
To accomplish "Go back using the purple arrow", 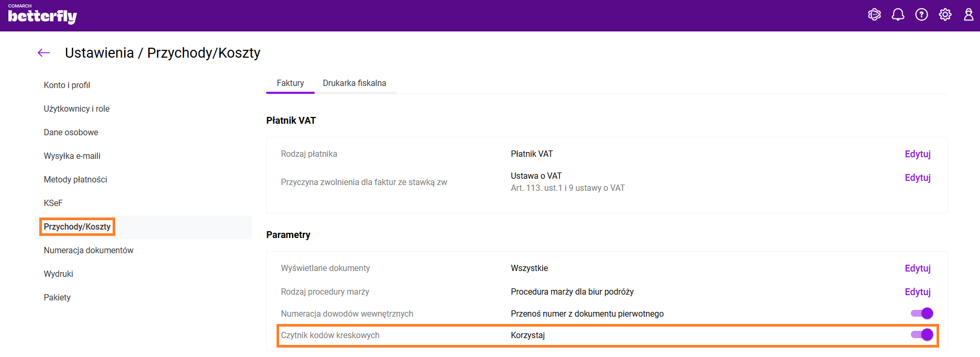I will 44,52.
